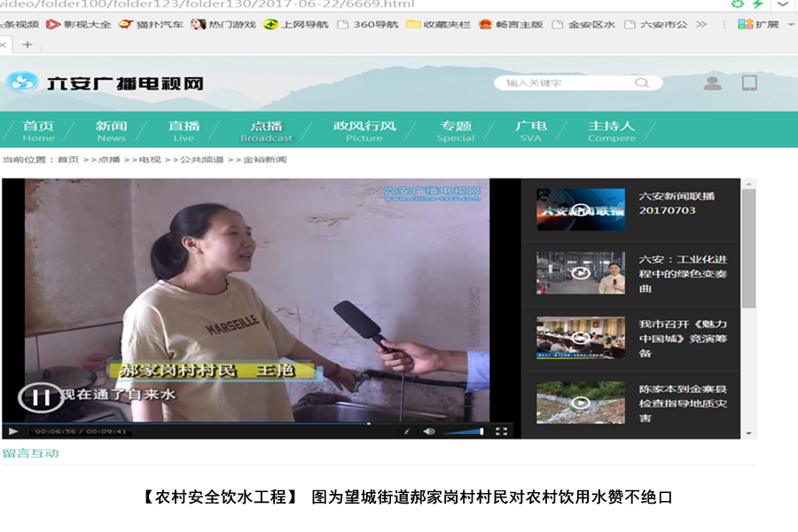
Task: Select the 我市召开《魅力中国城》 video thumbnail
Action: tap(580, 338)
